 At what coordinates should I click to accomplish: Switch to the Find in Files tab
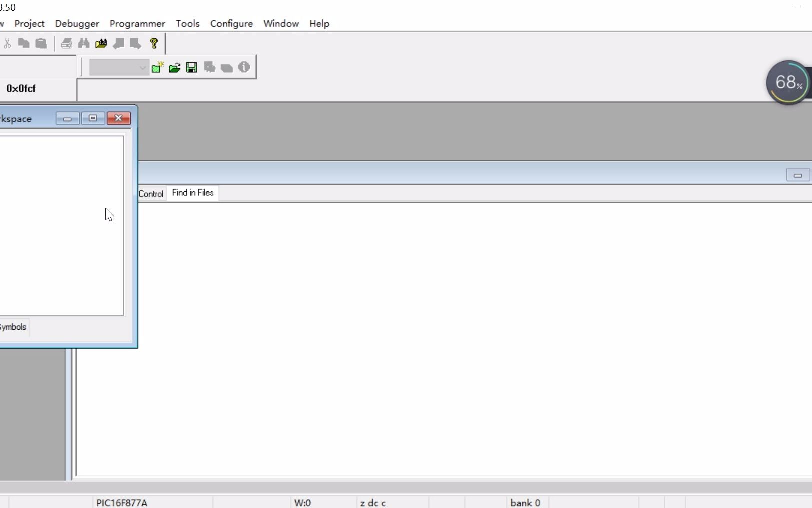click(193, 193)
